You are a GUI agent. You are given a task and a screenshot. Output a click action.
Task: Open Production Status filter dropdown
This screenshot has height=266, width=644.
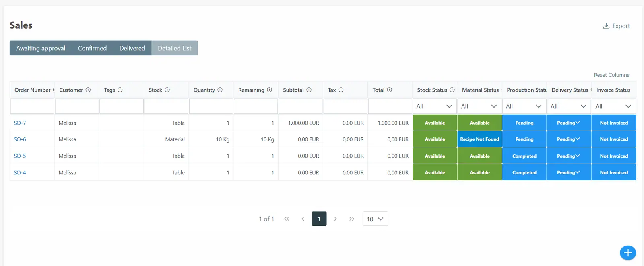pos(524,106)
